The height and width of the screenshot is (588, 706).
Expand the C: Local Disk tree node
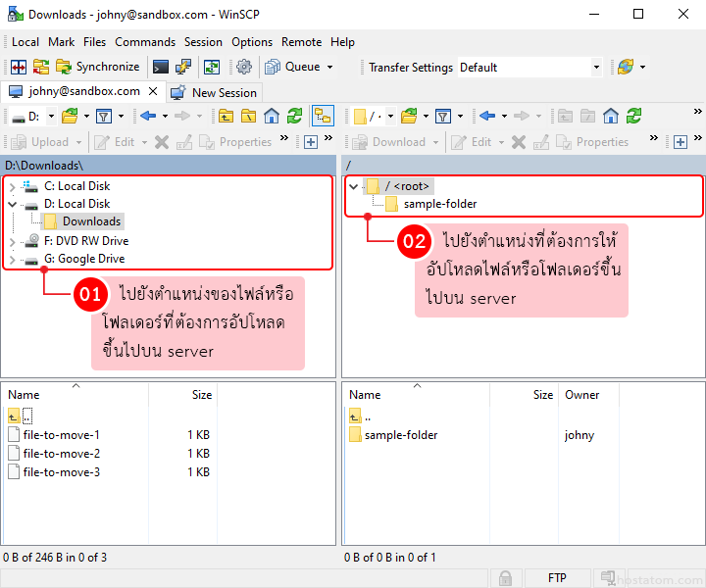[12, 186]
